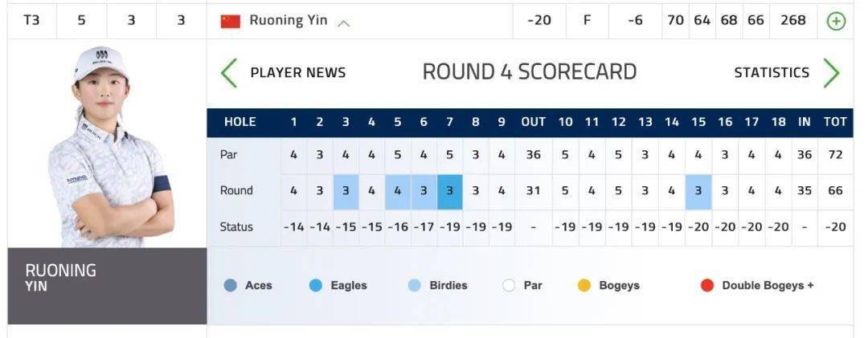The height and width of the screenshot is (338, 868).
Task: Collapse the Ruoning Yin player row
Action: click(x=344, y=22)
